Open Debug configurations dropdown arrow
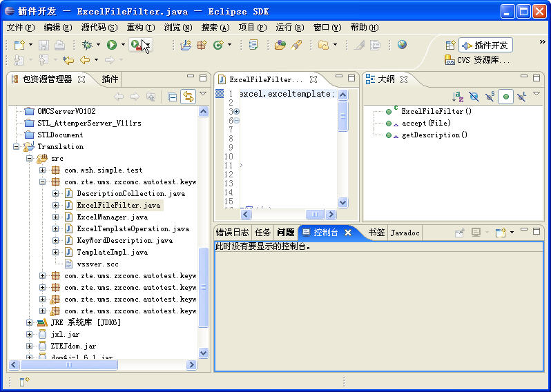The image size is (551, 392). coord(98,45)
